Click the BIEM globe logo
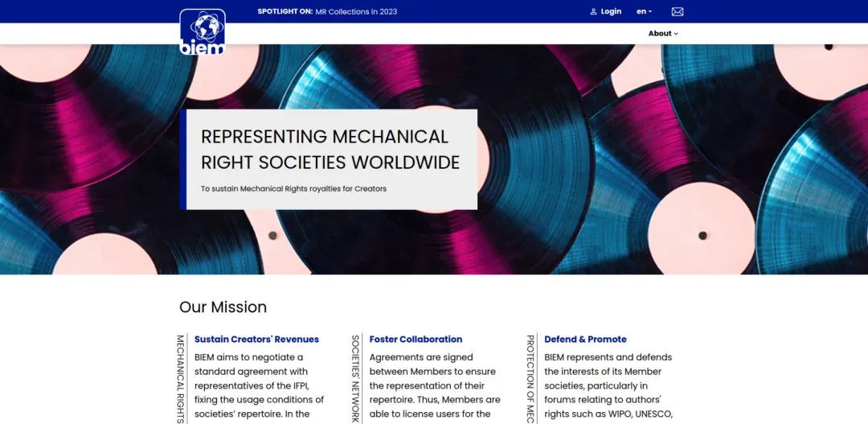Screen dimensions: 868x424 pyautogui.click(x=202, y=31)
